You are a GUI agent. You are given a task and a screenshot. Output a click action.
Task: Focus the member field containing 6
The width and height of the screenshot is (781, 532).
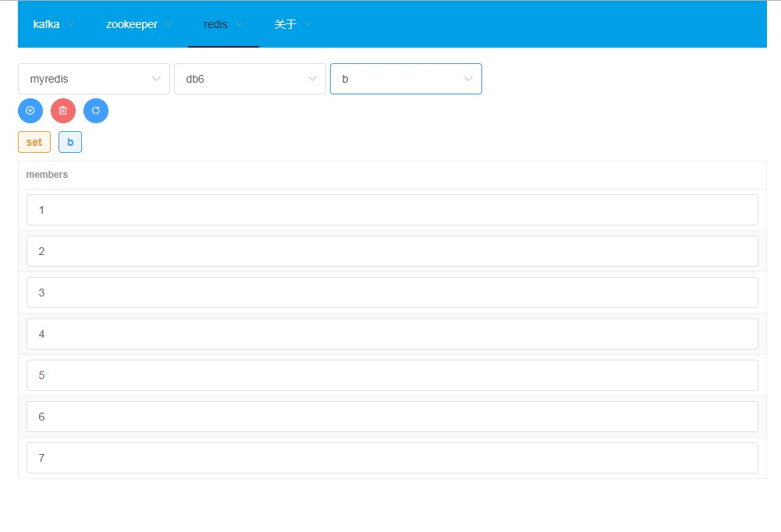tap(392, 417)
